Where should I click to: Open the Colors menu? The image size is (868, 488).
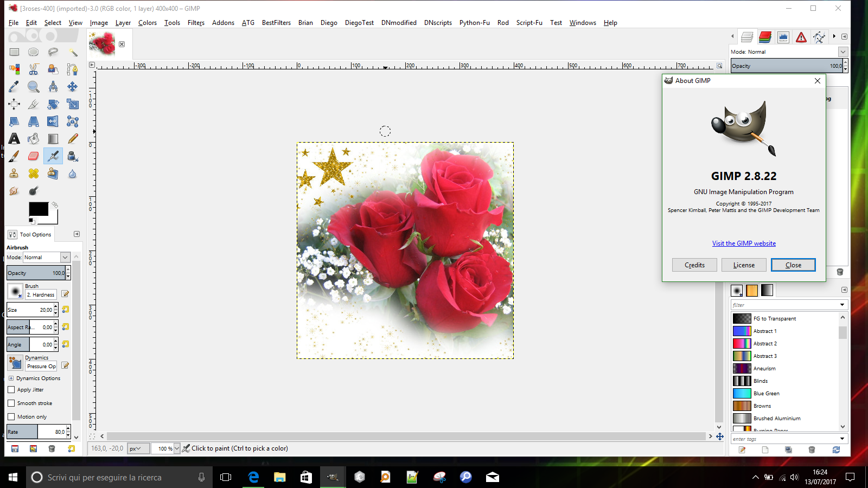tap(148, 23)
